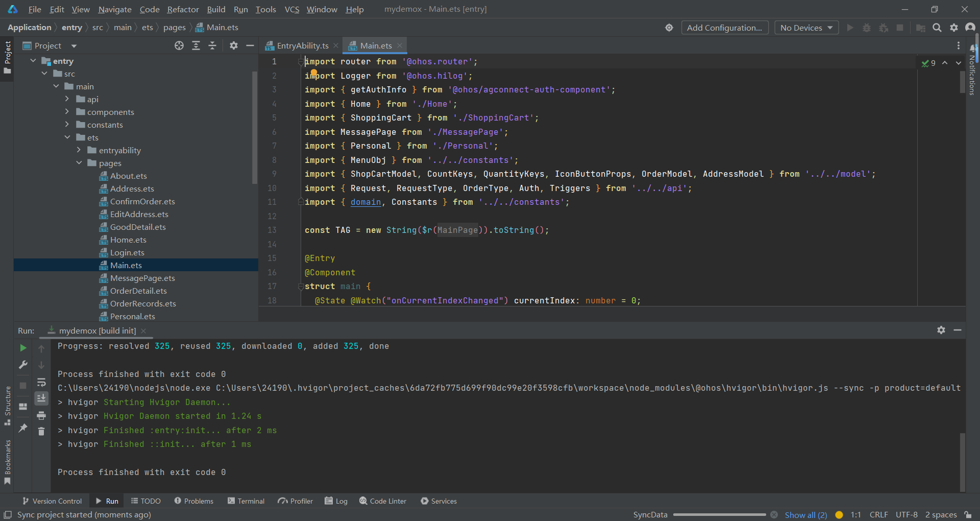Expand the api folder
The image size is (980, 521).
coord(67,99)
